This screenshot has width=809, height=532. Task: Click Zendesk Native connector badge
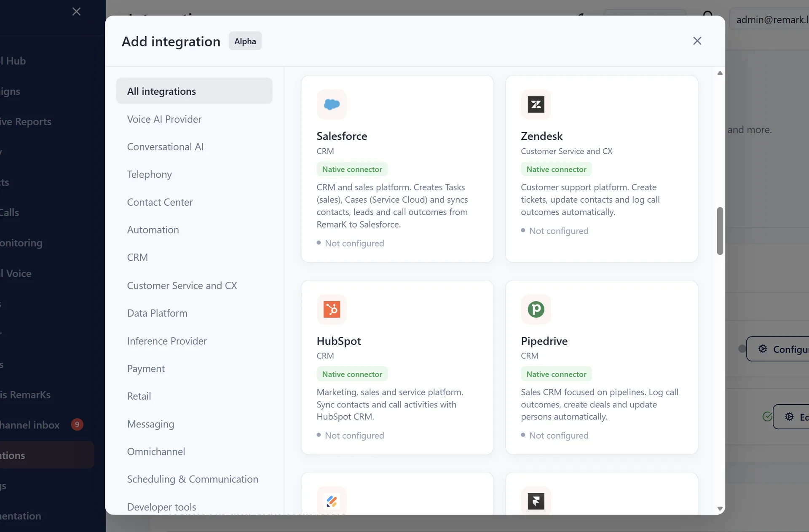point(556,169)
